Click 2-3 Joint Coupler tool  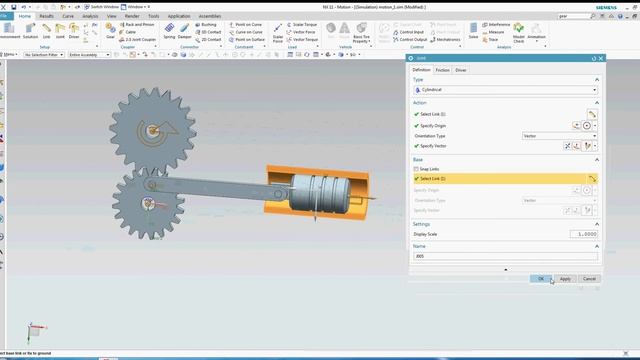(138, 40)
